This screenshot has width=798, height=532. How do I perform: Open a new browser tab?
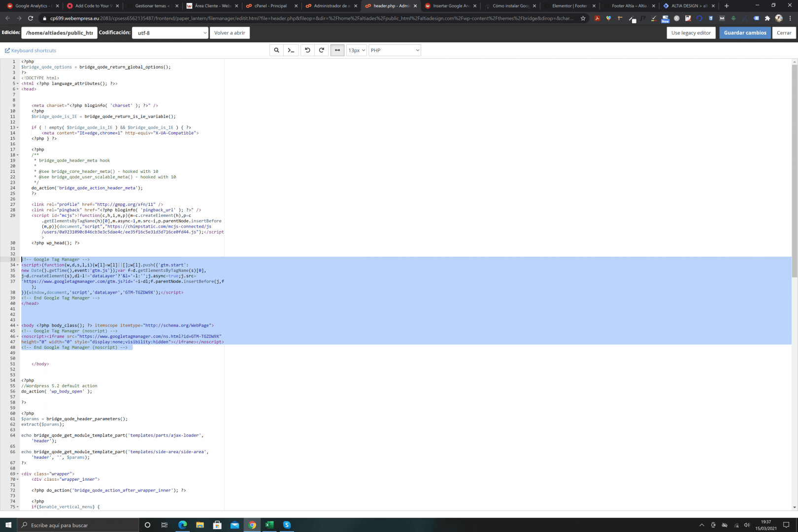pyautogui.click(x=727, y=6)
